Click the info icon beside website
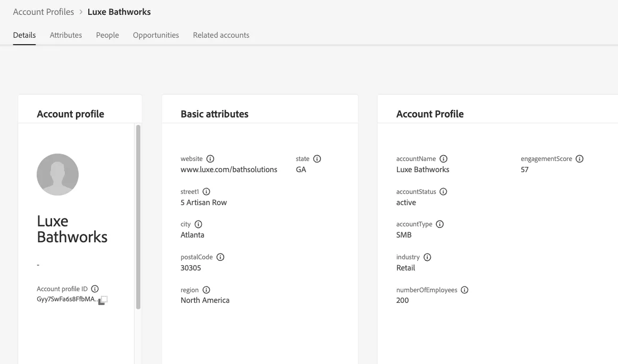The image size is (618, 364). 210,159
